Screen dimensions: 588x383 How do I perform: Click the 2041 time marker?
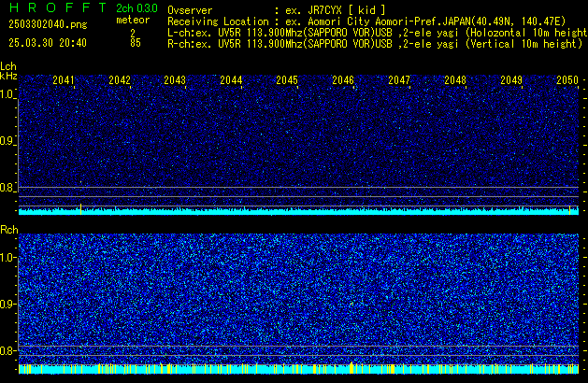(64, 80)
